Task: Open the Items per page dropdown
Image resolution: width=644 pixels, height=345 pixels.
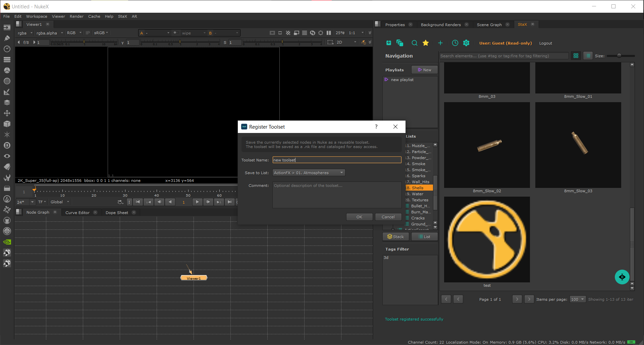Action: click(x=578, y=299)
